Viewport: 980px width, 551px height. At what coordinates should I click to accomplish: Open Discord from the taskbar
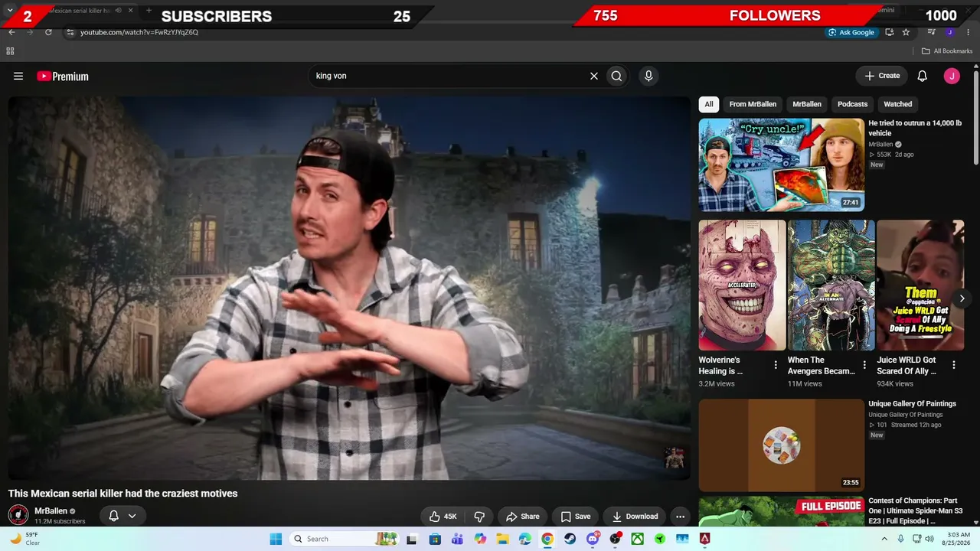pos(592,539)
